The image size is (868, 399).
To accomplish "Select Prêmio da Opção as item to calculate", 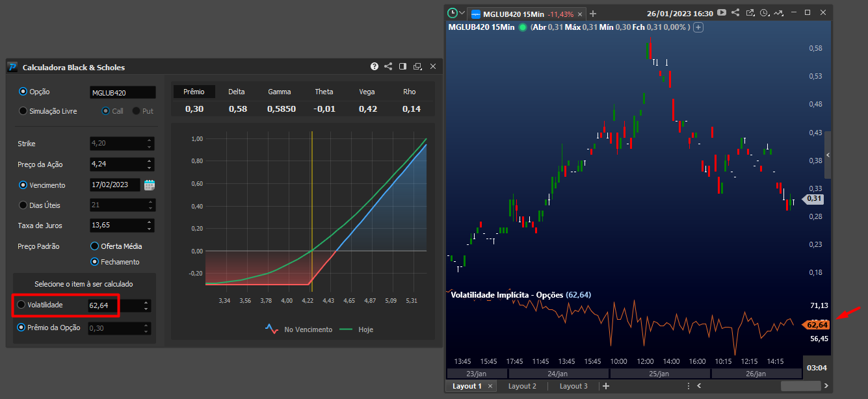I will click(x=21, y=328).
